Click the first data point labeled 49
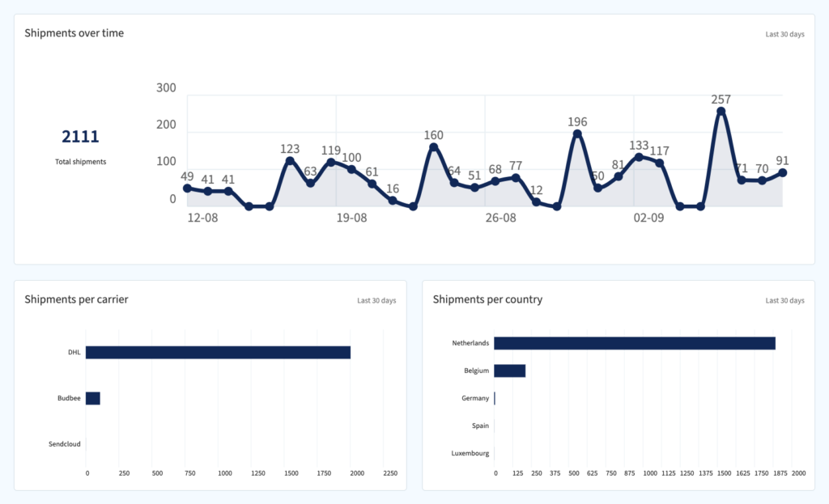The height and width of the screenshot is (504, 829). (187, 188)
